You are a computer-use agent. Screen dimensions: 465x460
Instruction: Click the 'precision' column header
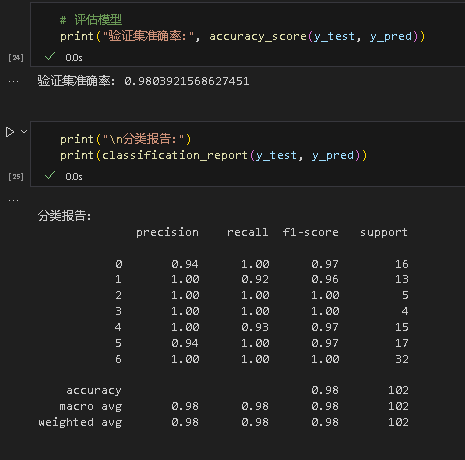coord(167,232)
